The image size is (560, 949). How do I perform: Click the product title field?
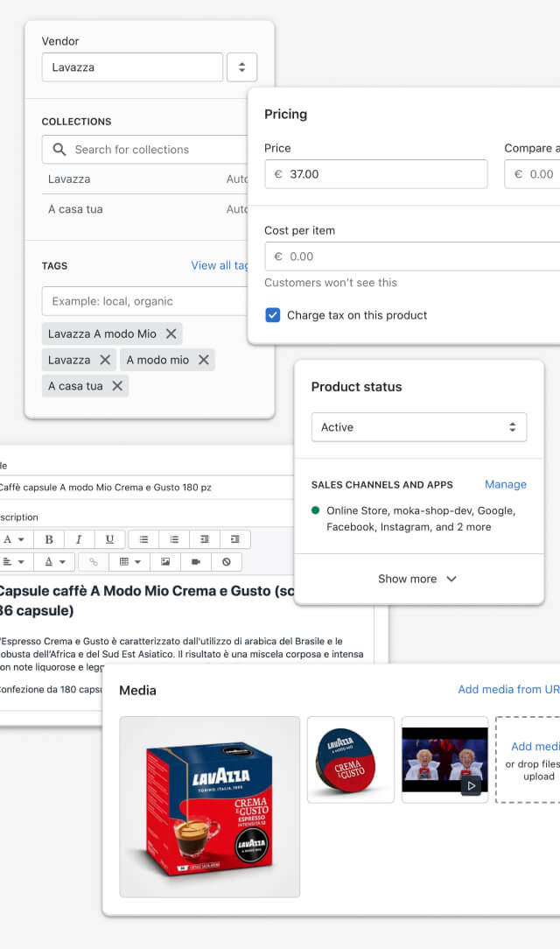point(146,488)
